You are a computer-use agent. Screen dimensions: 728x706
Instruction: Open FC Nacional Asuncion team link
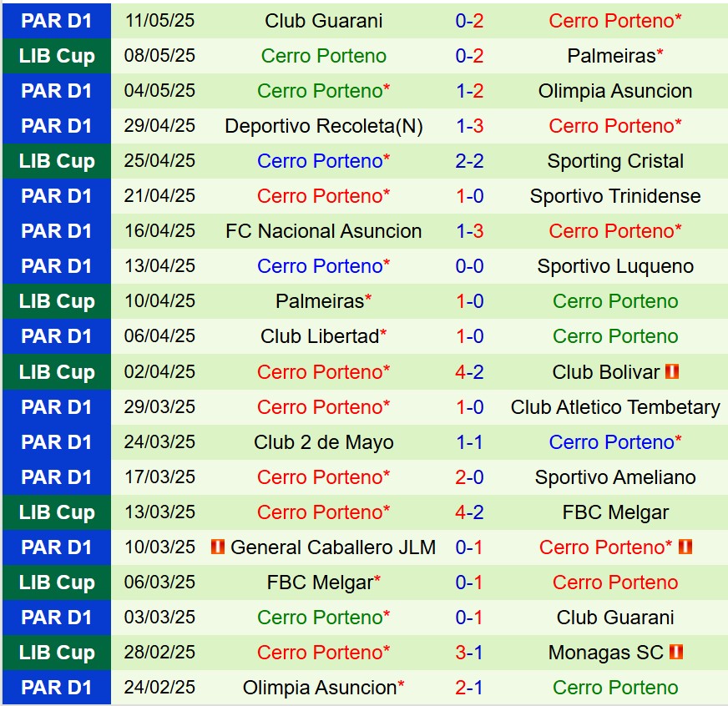324,231
